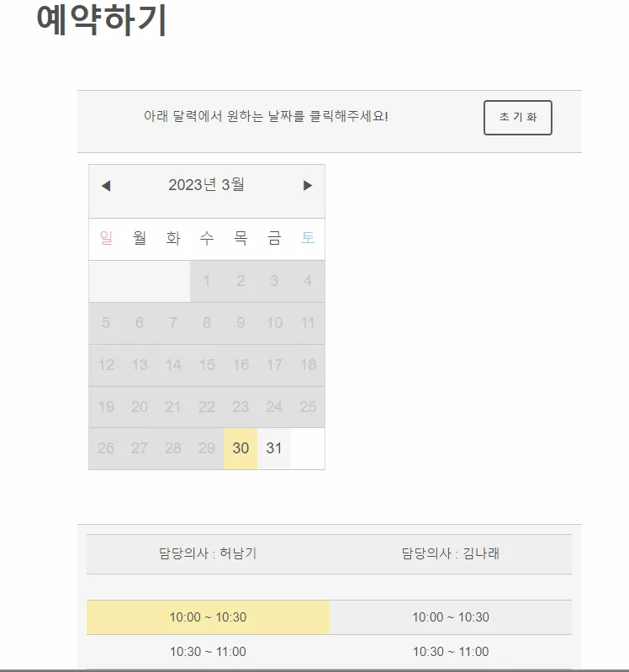This screenshot has height=672, width=629.
Task: Click the 담당의사 : 허남기 column header
Action: click(208, 553)
